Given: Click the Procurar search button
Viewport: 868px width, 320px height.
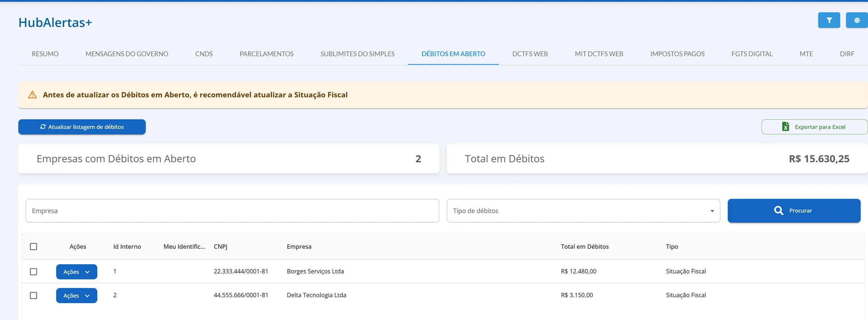Looking at the screenshot, I should click(794, 211).
